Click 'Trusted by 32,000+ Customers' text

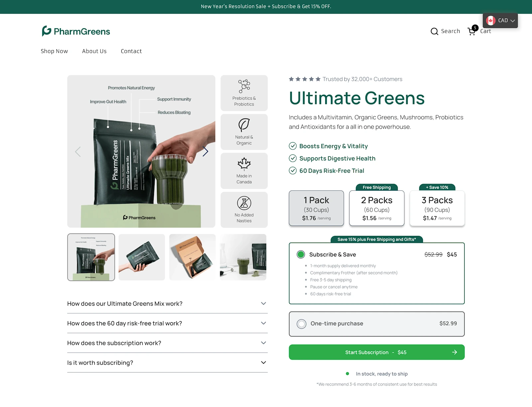[x=362, y=79]
